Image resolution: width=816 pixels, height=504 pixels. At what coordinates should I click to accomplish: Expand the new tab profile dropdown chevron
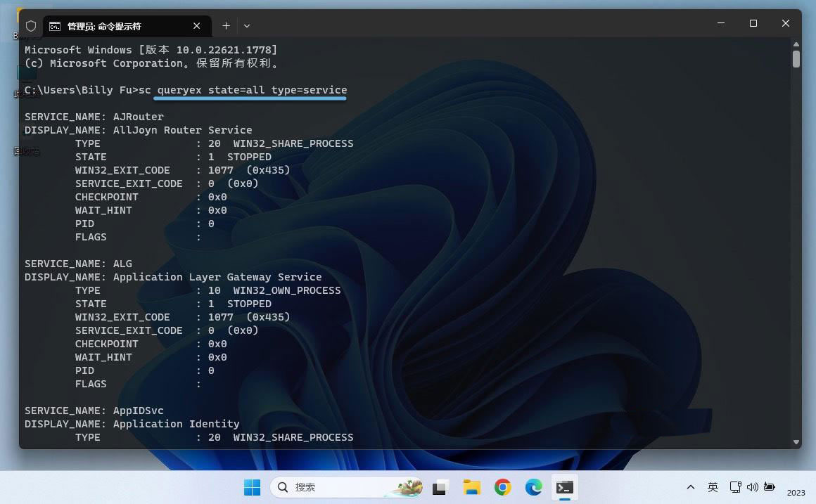(247, 26)
